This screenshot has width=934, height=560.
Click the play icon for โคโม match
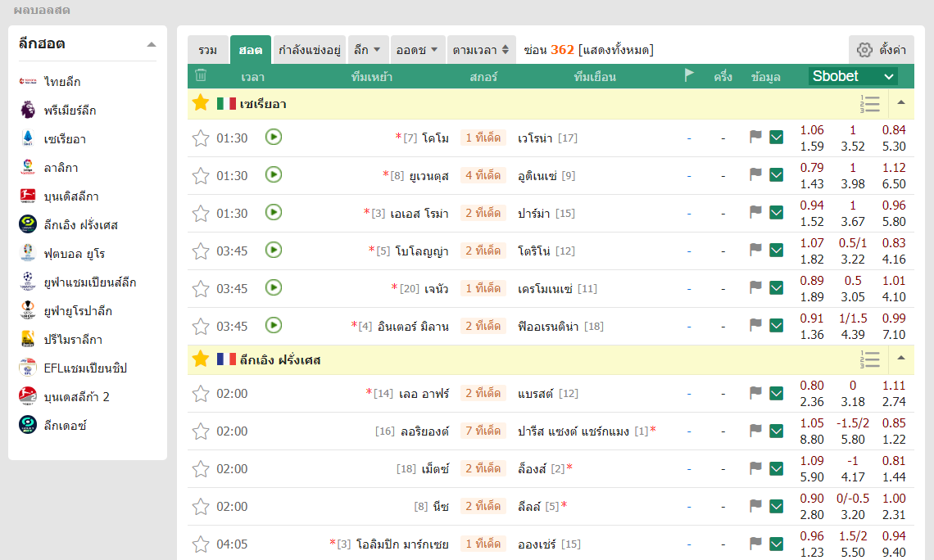point(274,138)
